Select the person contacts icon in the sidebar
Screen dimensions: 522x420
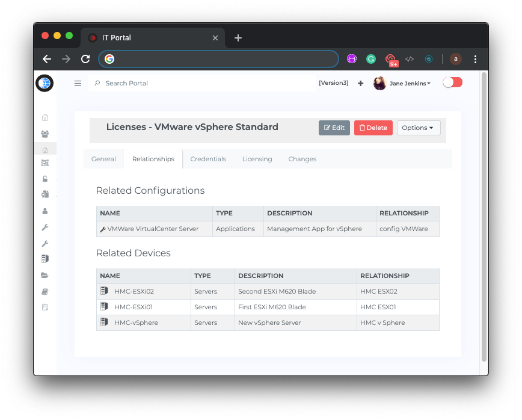(45, 211)
